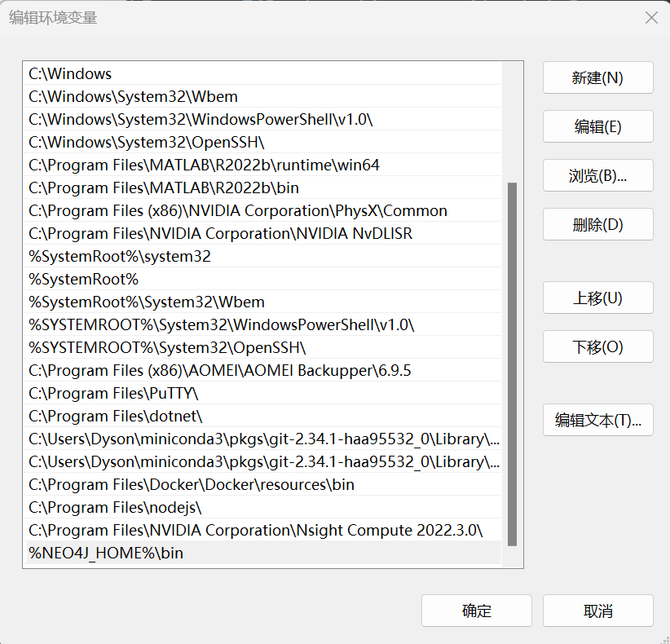The height and width of the screenshot is (644, 670).
Task: Select the %SystemRoot%\System32\Wbem entry
Action: (x=262, y=302)
